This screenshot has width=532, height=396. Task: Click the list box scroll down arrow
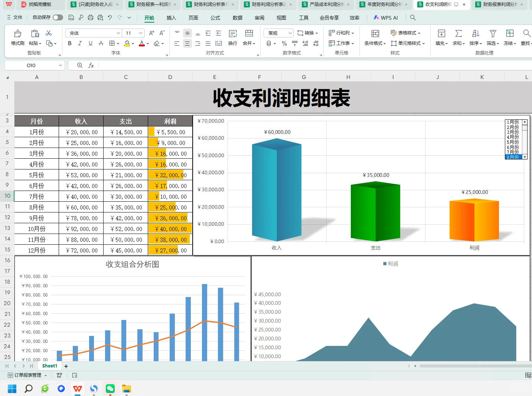point(525,157)
